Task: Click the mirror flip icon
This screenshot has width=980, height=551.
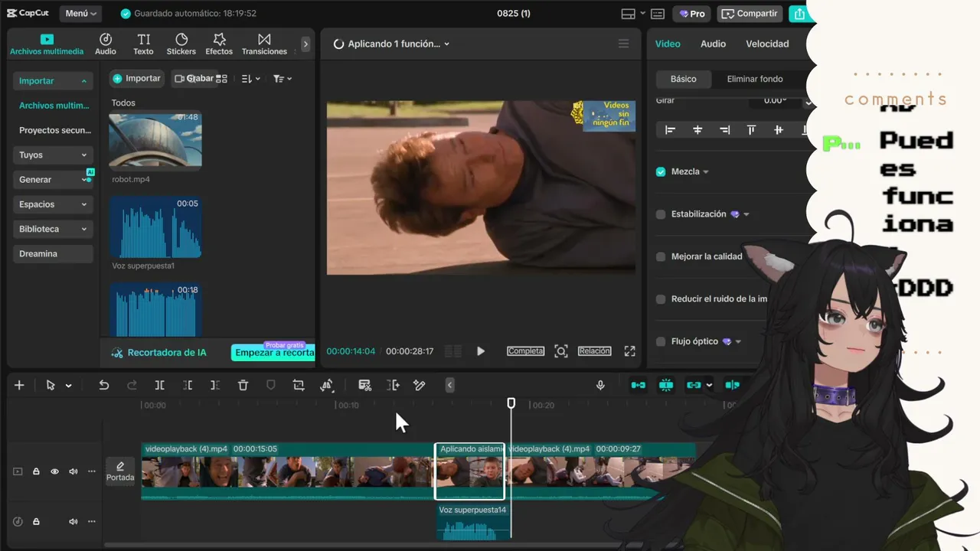Action: pyautogui.click(x=327, y=385)
